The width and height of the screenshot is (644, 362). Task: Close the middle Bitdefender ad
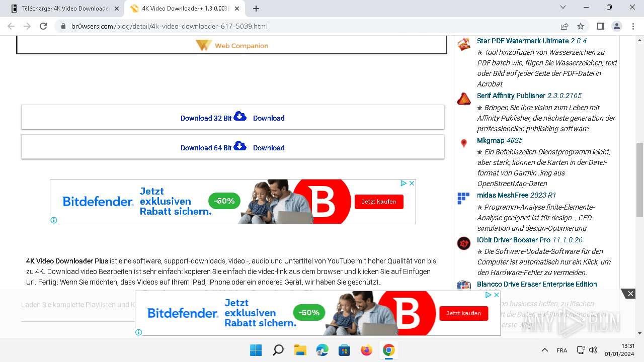click(412, 184)
